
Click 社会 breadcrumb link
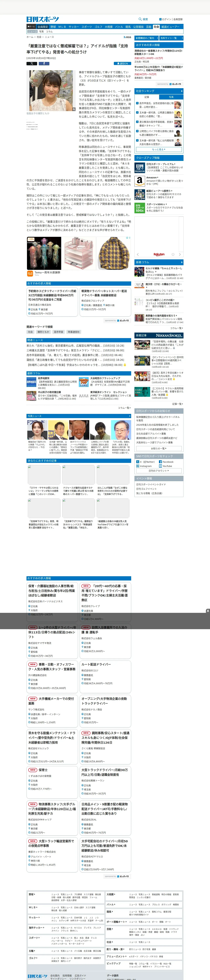click(39, 37)
